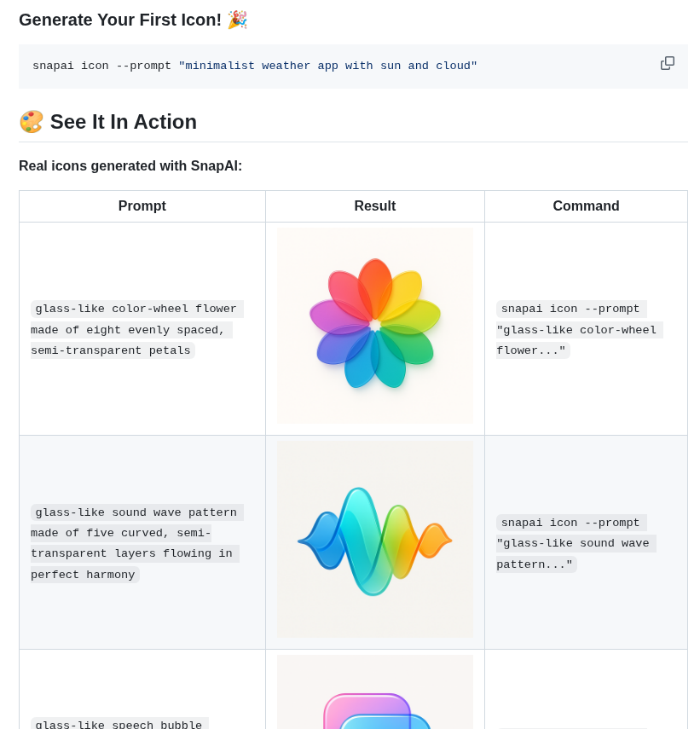Open the sound wave icon image
Image resolution: width=700 pixels, height=729 pixels.
click(x=374, y=540)
